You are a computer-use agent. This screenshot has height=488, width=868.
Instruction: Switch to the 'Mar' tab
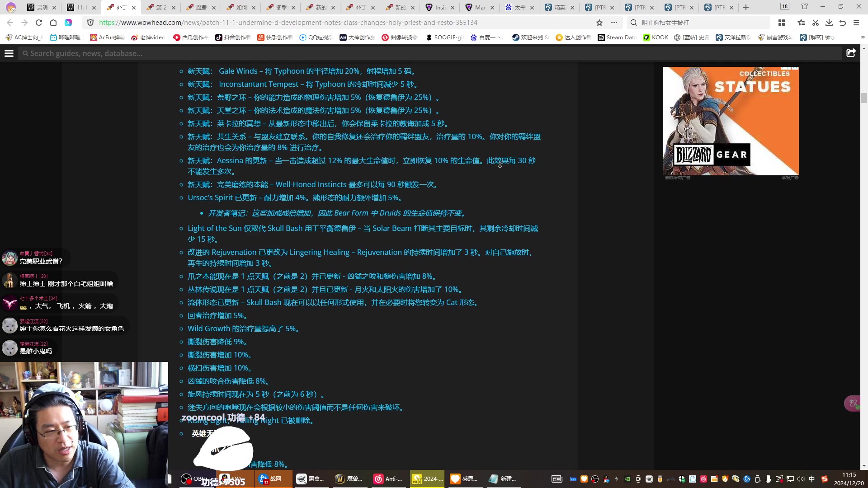coord(480,7)
